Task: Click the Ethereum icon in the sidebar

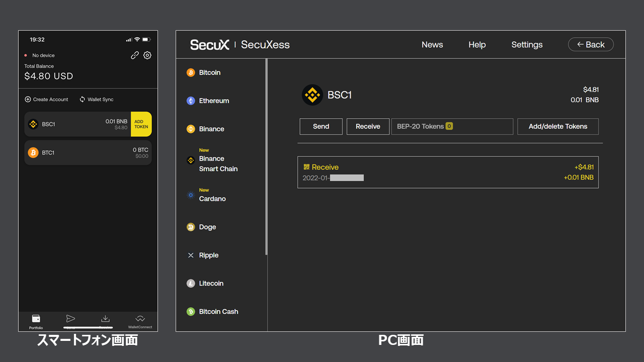Action: coord(191,101)
